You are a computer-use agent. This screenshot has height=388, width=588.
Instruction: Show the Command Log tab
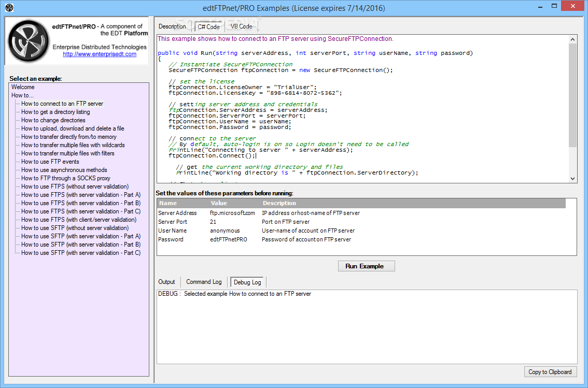coord(204,282)
